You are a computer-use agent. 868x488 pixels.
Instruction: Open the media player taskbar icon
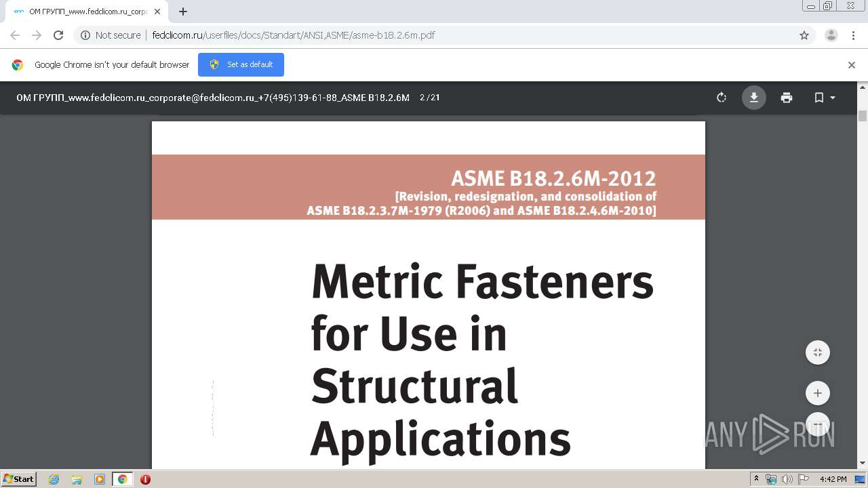click(100, 479)
